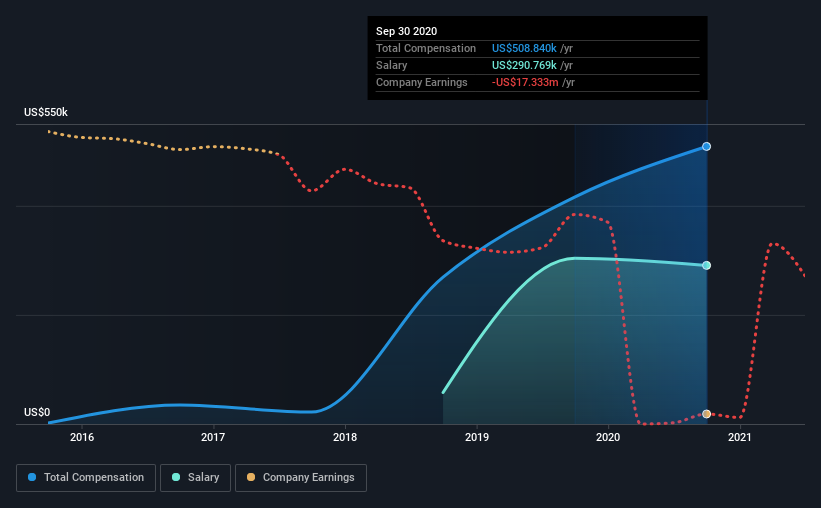Click the Sep 30 2020 tooltip date

(406, 31)
